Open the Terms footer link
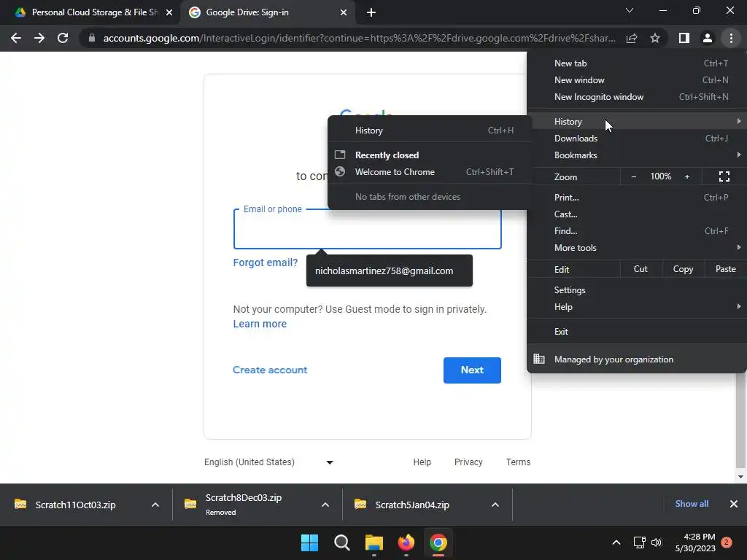This screenshot has width=747, height=560. [519, 462]
